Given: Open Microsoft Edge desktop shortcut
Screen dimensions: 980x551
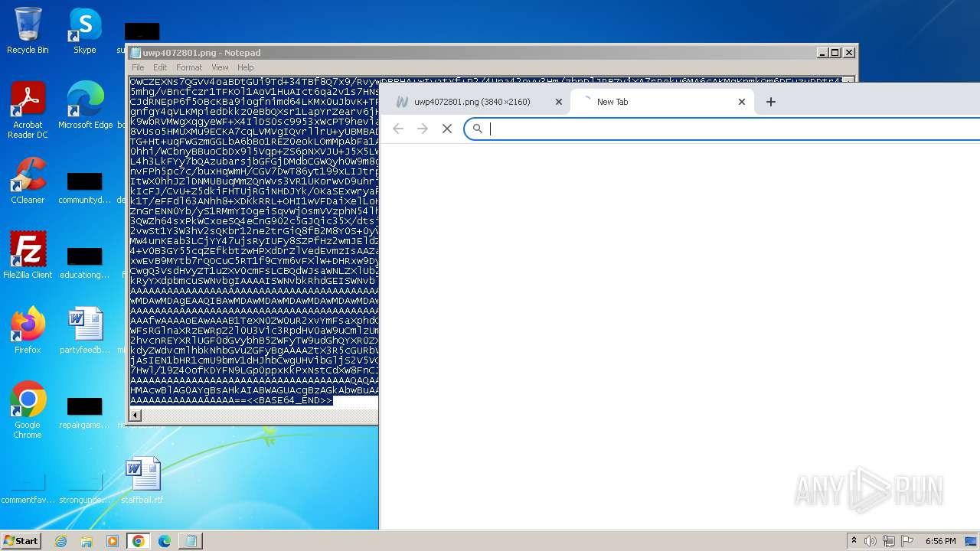Looking at the screenshot, I should coord(85,105).
